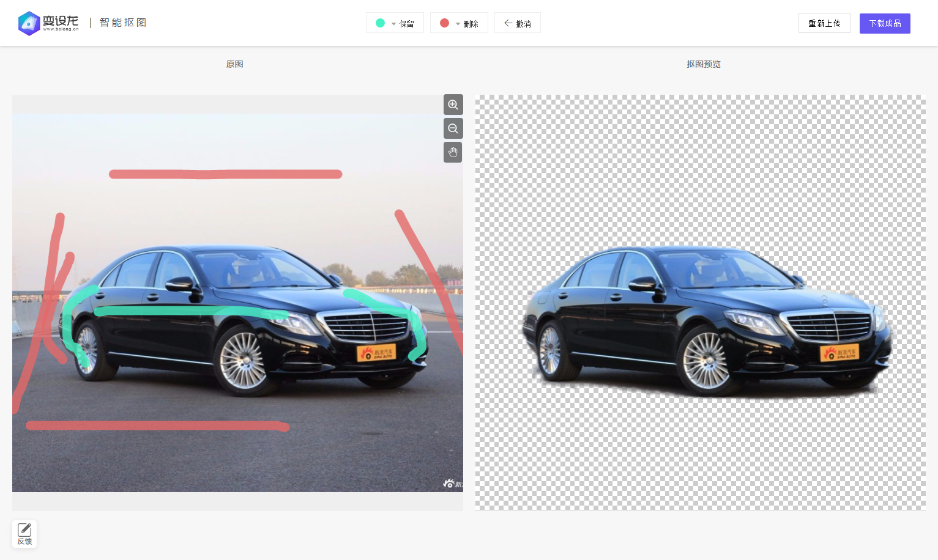Click the 下载成品 download button
This screenshot has width=938, height=560.
[x=885, y=23]
